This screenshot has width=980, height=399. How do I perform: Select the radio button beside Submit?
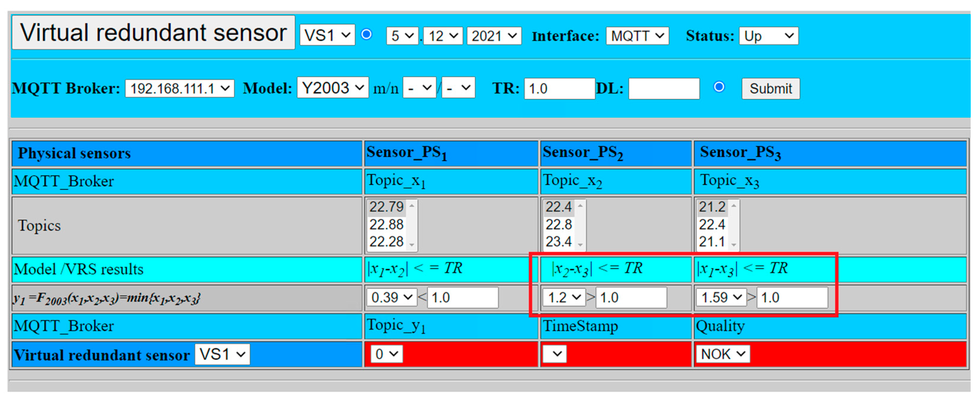[x=719, y=87]
